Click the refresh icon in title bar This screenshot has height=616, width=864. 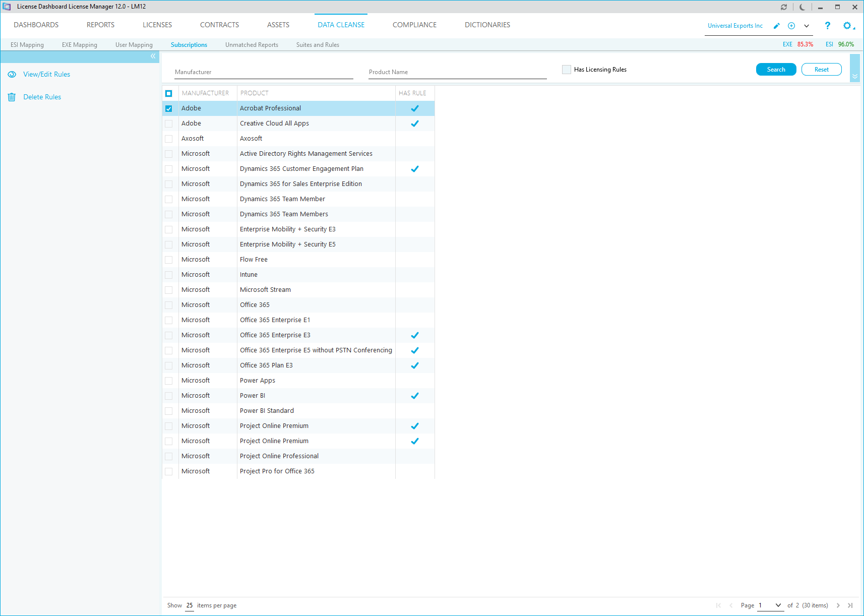[x=784, y=7]
